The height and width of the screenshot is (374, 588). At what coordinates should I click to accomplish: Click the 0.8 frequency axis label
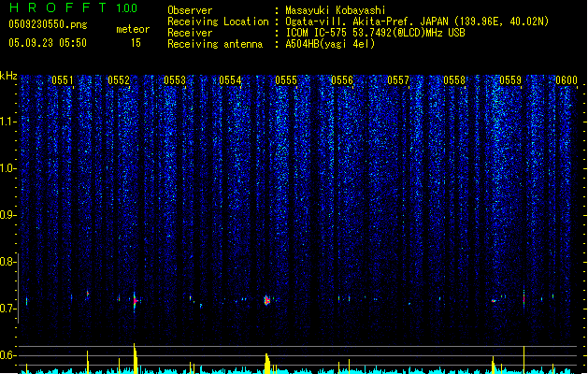7,262
